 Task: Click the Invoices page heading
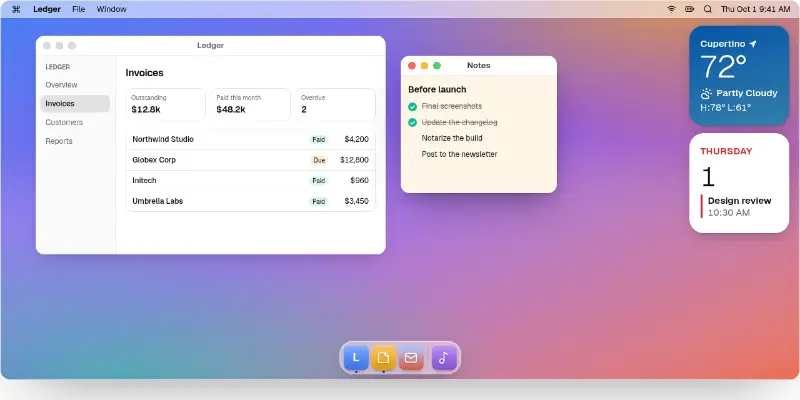pos(144,73)
